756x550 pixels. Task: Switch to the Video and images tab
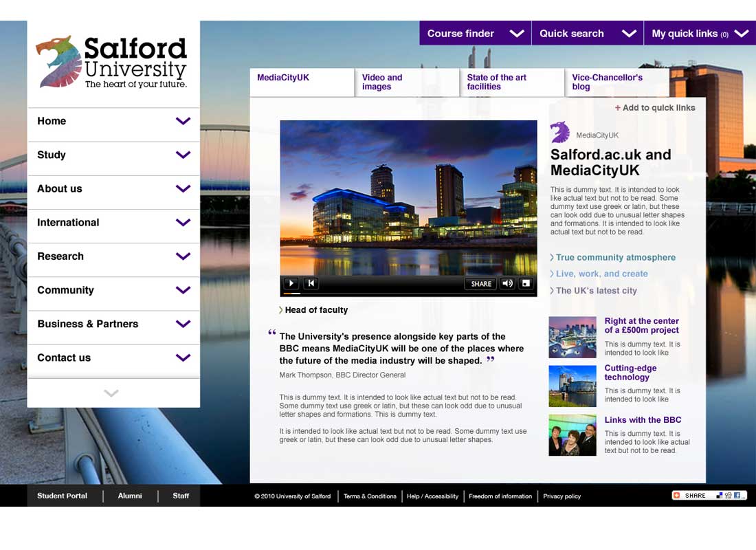[x=407, y=82]
